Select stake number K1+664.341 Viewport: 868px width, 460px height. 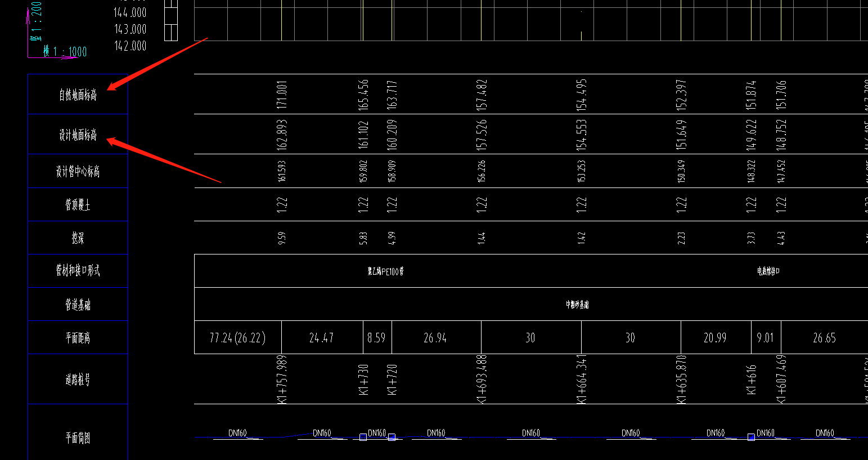click(582, 379)
